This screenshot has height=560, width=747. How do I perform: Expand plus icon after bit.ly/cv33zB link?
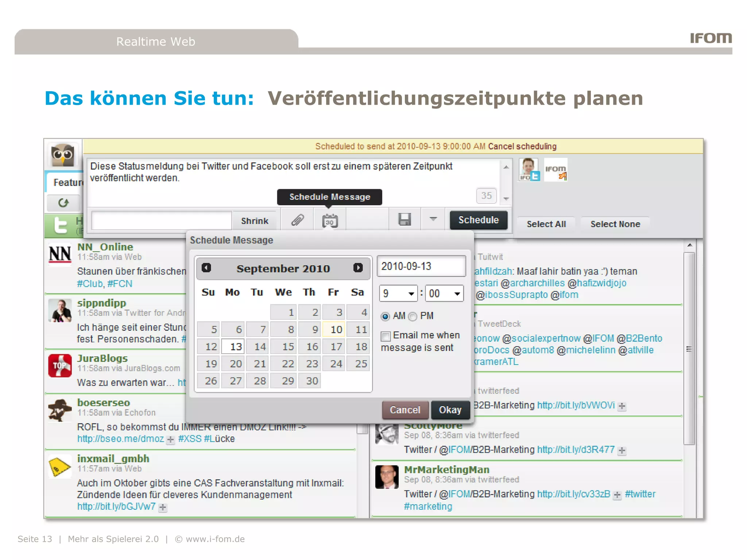pos(617,495)
